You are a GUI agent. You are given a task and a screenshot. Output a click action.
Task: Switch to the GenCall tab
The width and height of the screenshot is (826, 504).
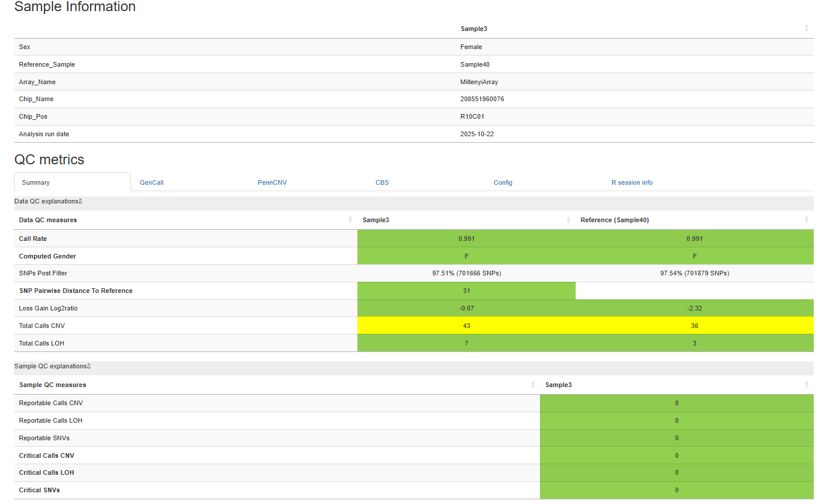tap(152, 182)
